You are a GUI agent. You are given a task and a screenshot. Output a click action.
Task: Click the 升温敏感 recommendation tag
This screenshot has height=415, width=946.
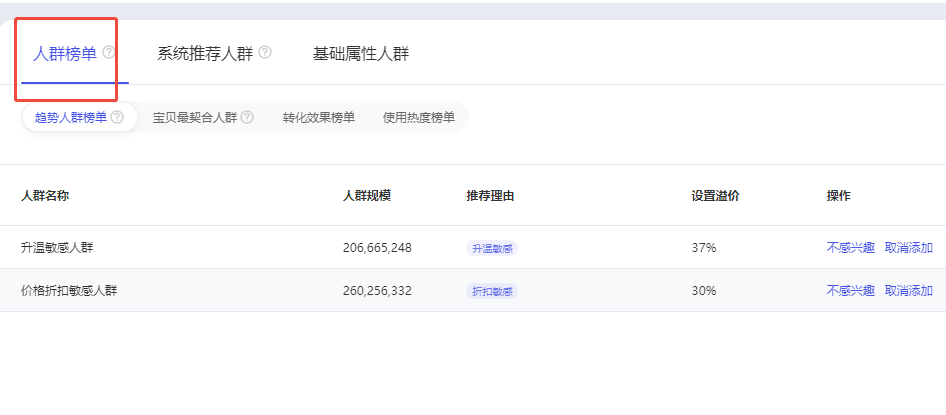coord(492,248)
